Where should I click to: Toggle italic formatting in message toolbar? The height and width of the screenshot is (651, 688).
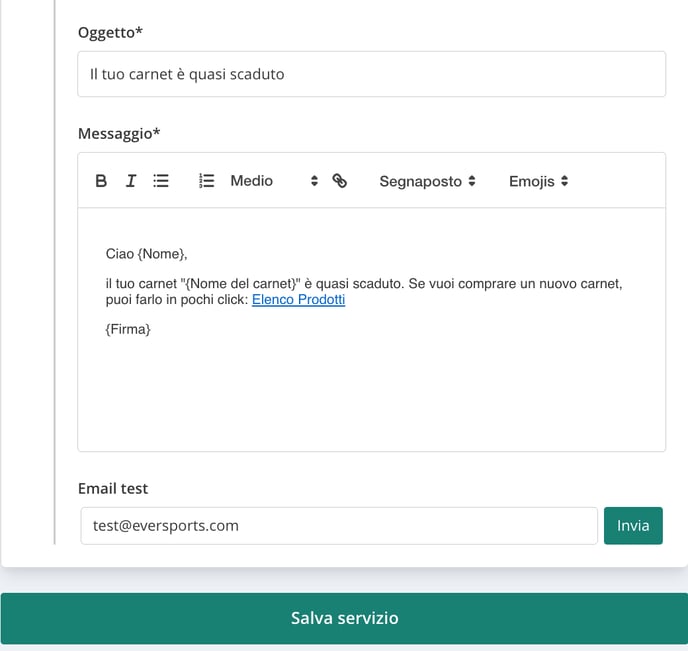(131, 181)
